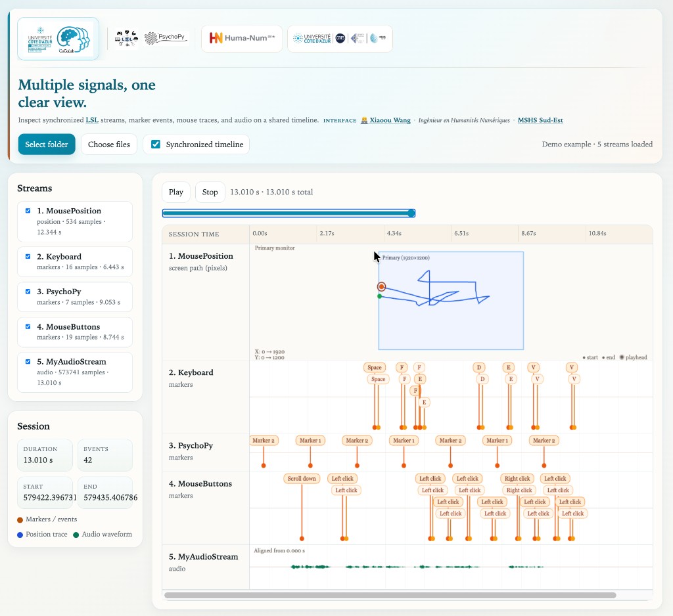The height and width of the screenshot is (616, 673).
Task: Click the SESSION TIME header label
Action: tap(194, 234)
